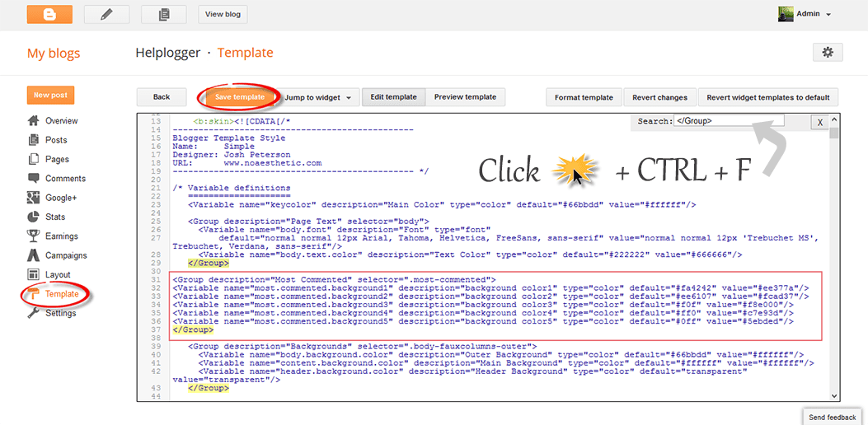Click the Variable name="keycolor" line
The height and width of the screenshot is (425, 868).
point(441,204)
